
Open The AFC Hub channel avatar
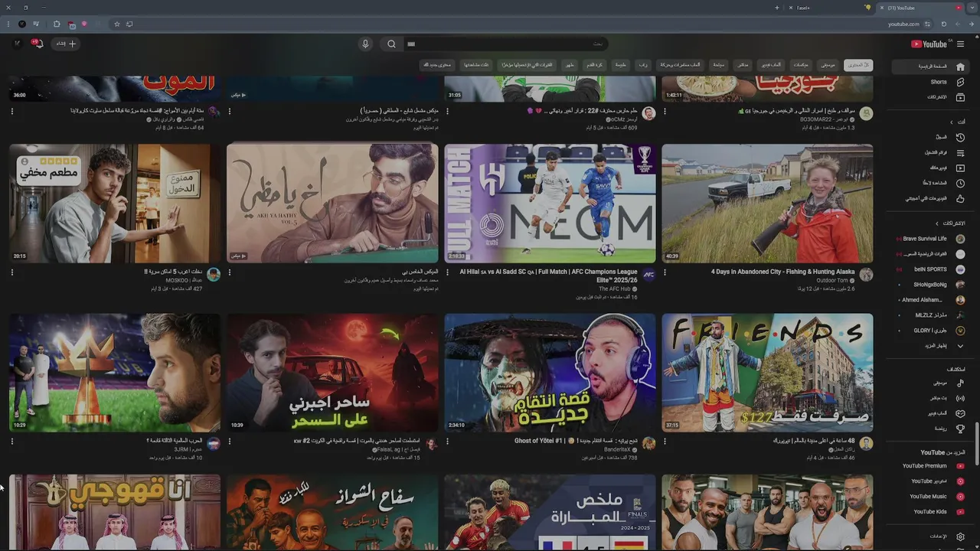pyautogui.click(x=648, y=275)
